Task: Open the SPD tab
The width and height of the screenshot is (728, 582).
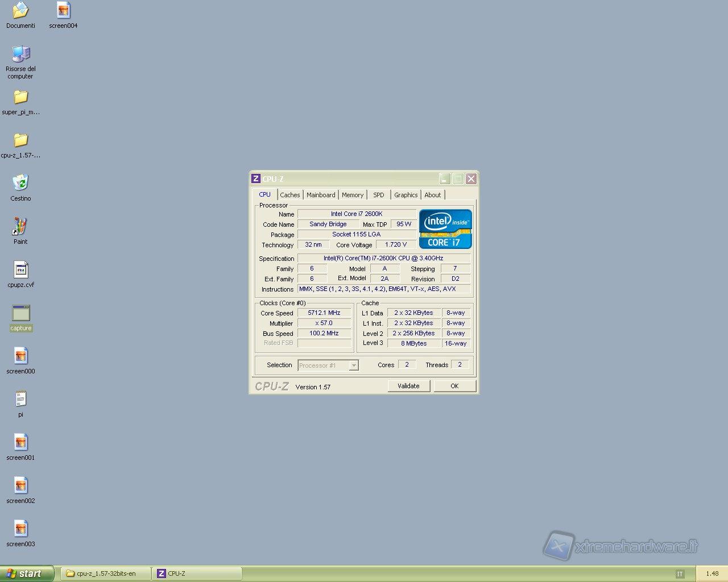Action: (x=379, y=195)
